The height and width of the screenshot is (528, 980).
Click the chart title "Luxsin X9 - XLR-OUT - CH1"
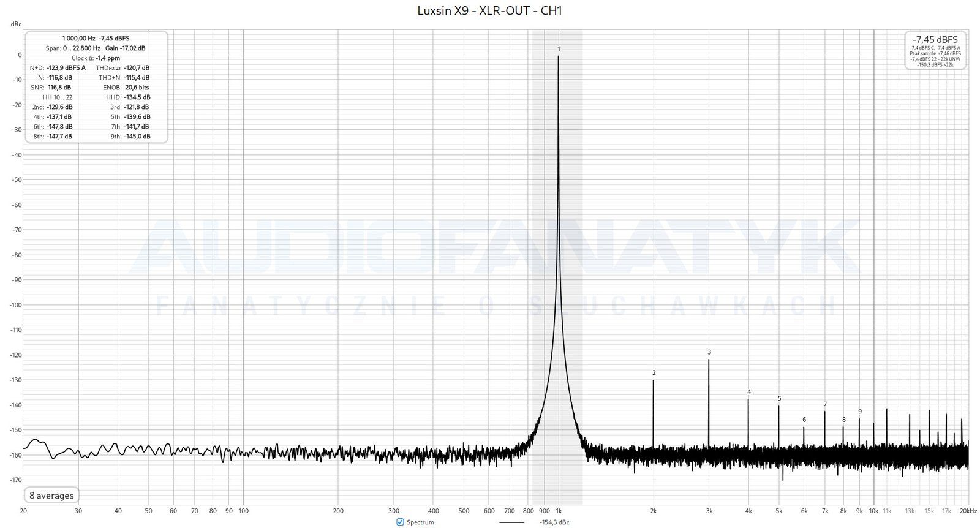[489, 10]
